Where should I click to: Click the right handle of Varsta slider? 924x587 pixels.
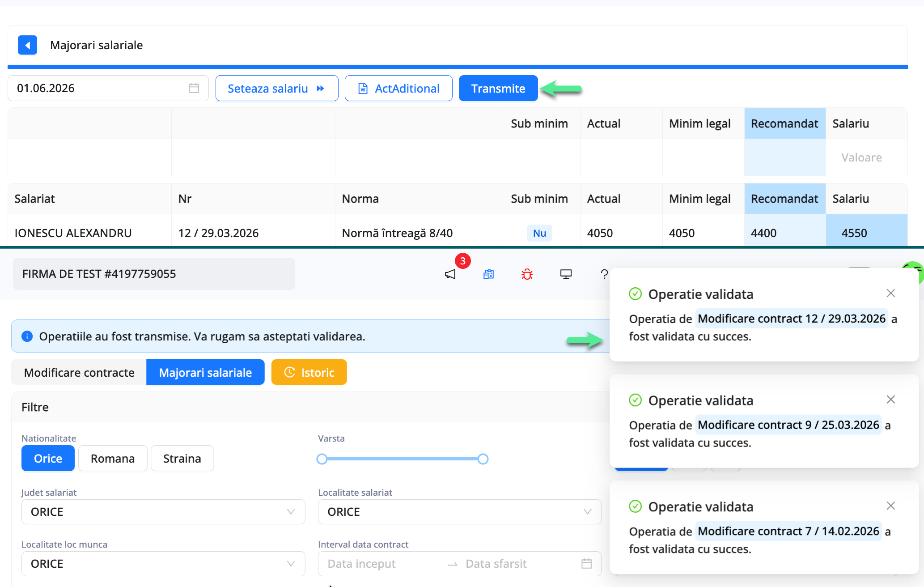(483, 459)
